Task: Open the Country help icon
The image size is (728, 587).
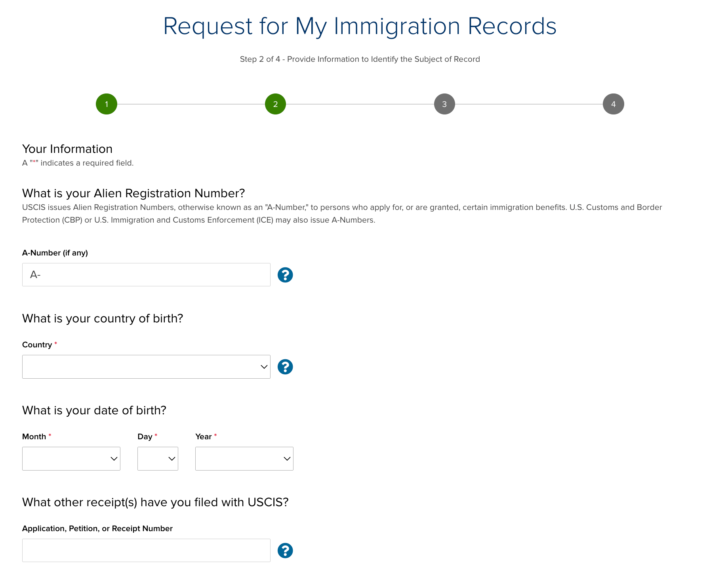Action: [x=285, y=367]
